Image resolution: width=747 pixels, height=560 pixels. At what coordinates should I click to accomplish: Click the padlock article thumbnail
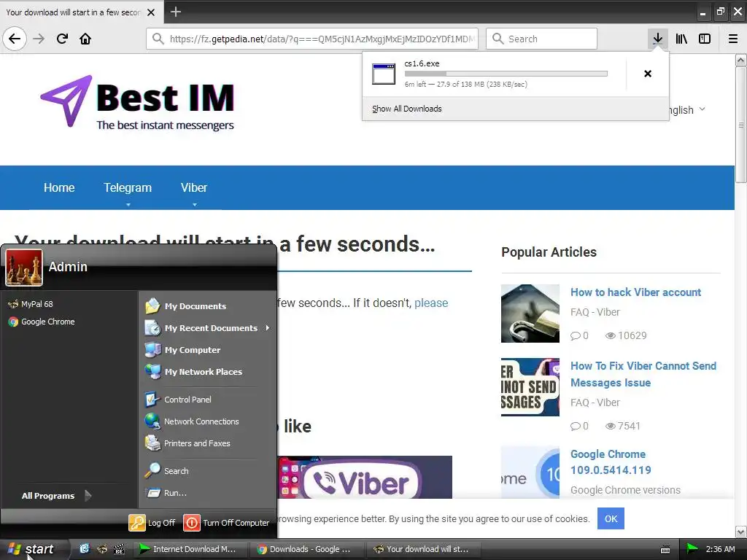pyautogui.click(x=530, y=314)
